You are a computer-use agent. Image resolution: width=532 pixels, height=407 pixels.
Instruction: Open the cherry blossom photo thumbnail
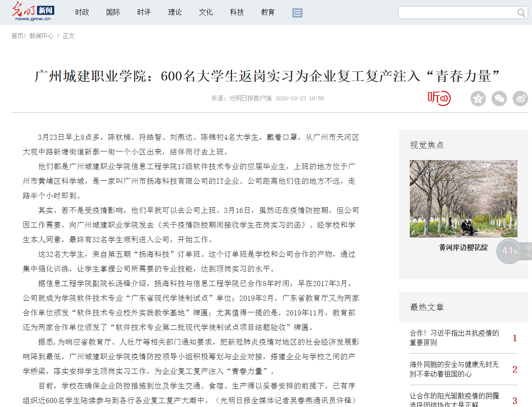463,198
